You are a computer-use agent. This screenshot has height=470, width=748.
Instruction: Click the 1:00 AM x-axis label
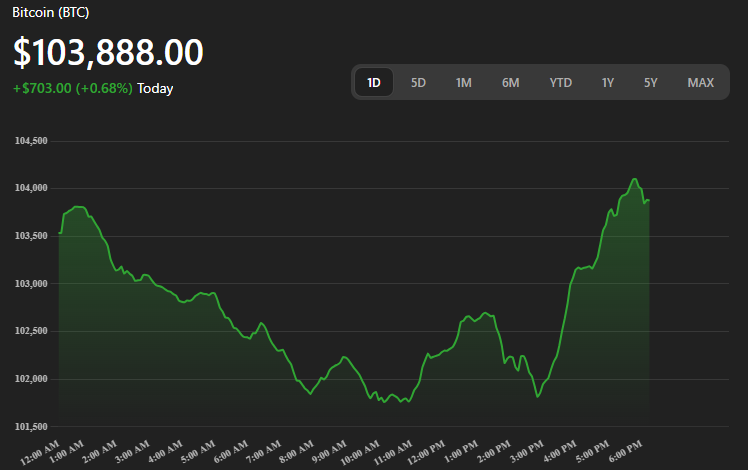(67, 451)
